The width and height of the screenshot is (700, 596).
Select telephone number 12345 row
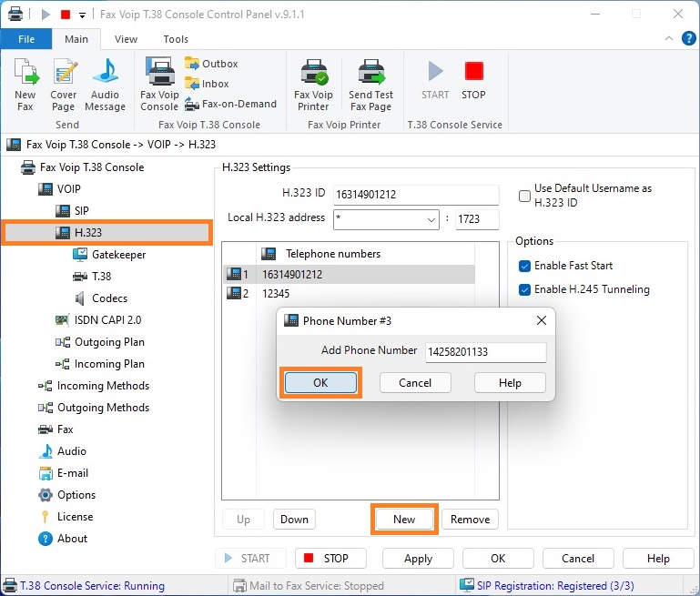(x=350, y=294)
